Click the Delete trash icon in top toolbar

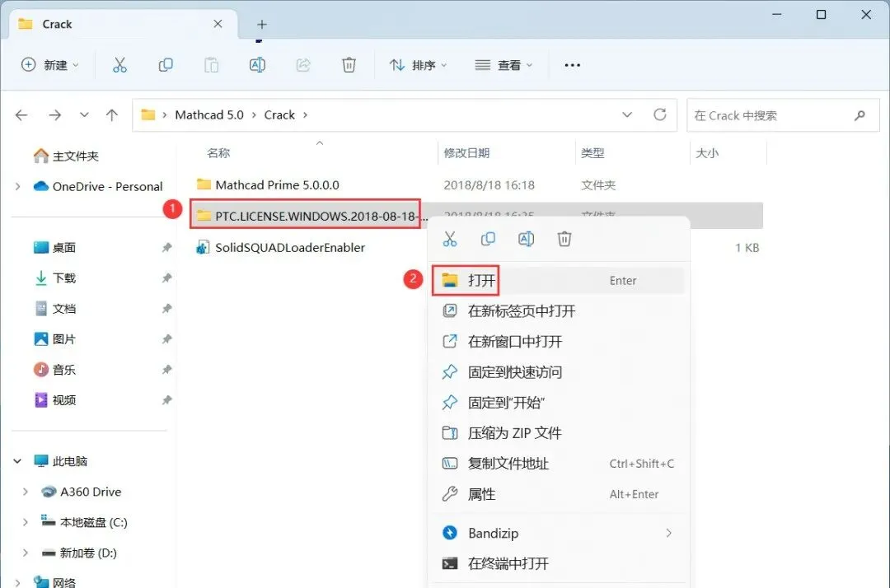[x=349, y=65]
